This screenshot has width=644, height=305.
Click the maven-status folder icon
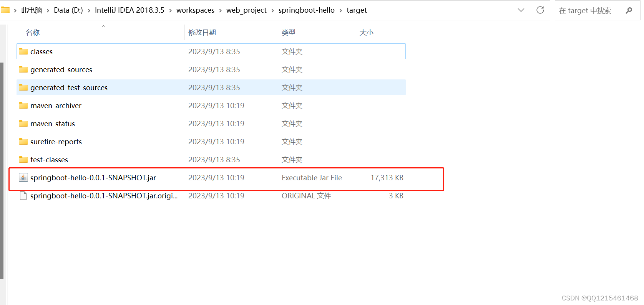pos(23,124)
